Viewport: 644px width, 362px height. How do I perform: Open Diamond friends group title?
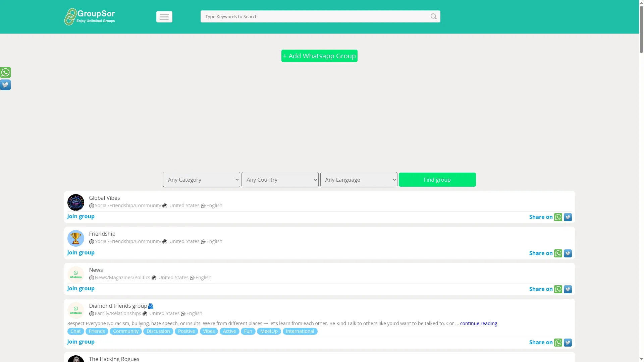(x=121, y=306)
